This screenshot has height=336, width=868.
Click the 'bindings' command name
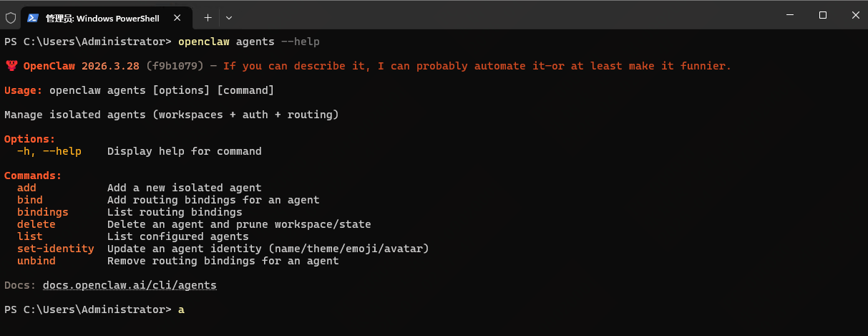coord(43,212)
